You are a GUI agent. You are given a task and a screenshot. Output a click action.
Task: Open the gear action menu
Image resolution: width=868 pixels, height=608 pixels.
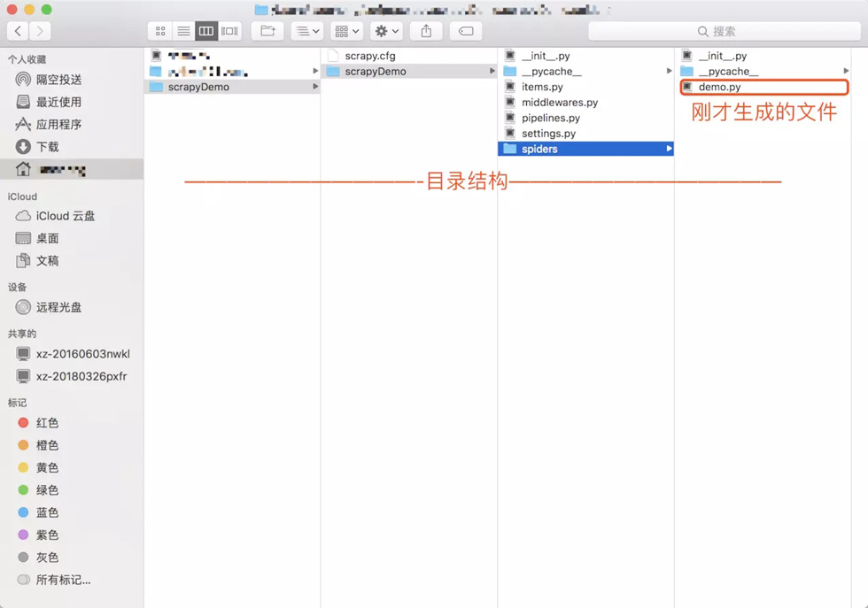[386, 31]
